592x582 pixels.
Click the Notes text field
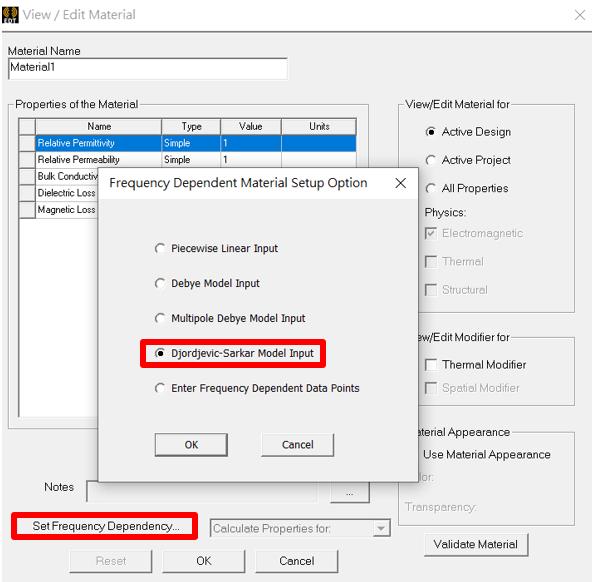tap(202, 492)
